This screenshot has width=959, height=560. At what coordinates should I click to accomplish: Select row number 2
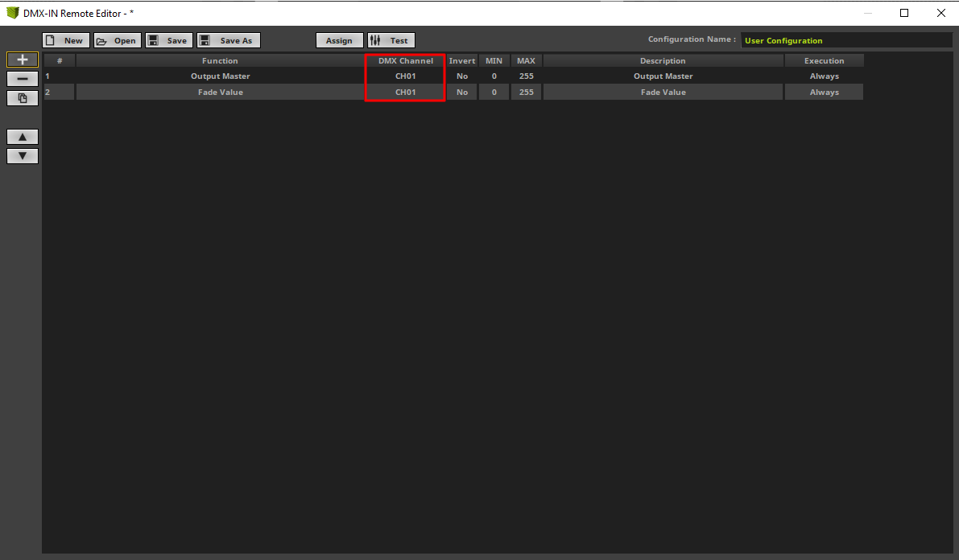pos(60,92)
